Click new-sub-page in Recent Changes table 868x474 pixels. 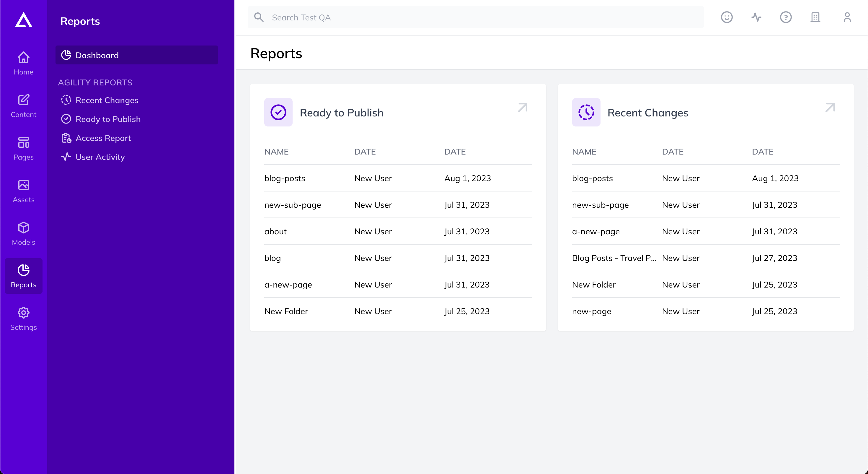(601, 205)
